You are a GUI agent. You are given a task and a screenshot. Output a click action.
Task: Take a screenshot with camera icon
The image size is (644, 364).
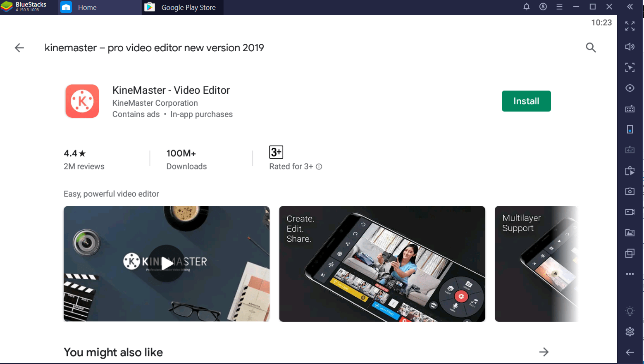(630, 191)
